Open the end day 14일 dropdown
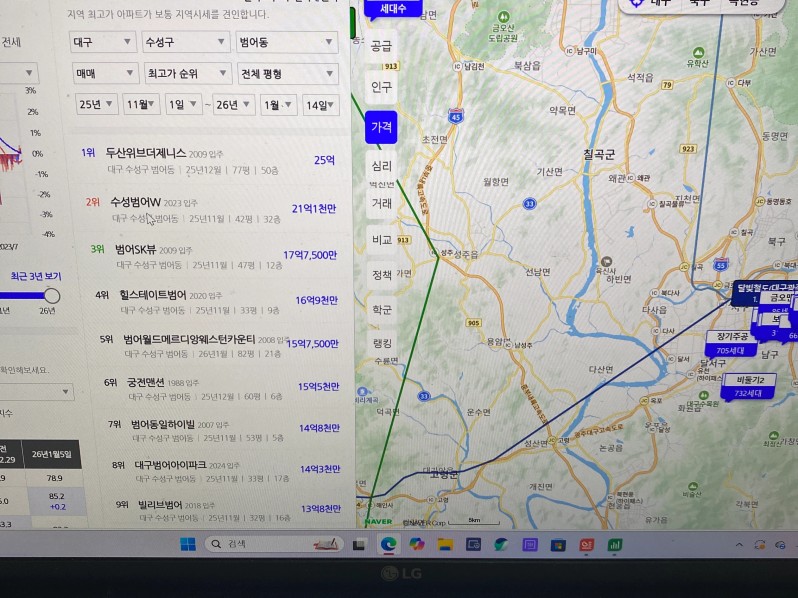Screen dimensions: 798x598 pyautogui.click(x=321, y=105)
